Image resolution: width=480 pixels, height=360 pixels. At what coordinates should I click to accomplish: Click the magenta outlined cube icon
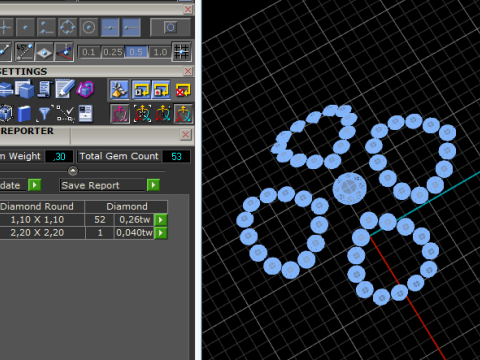85,89
